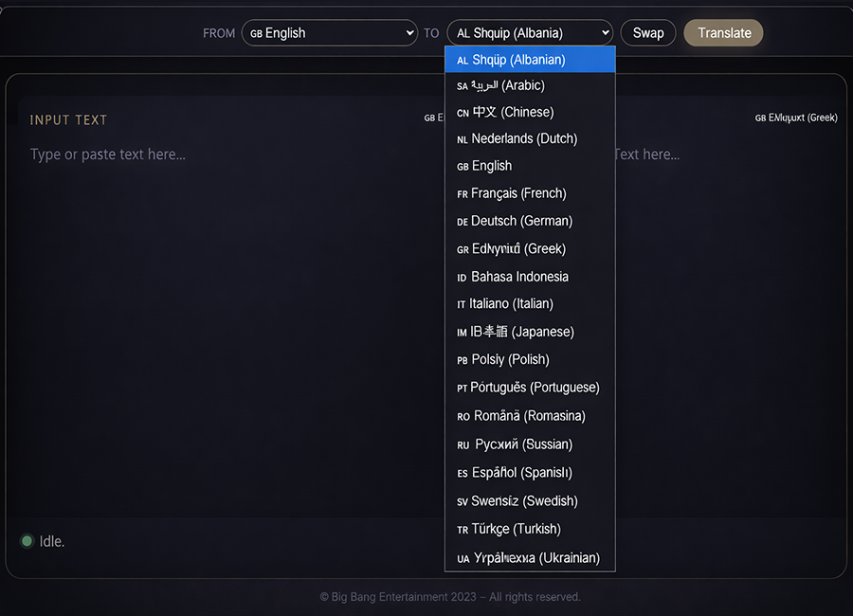The height and width of the screenshot is (616, 853).
Task: Click the green Idle status indicator
Action: click(27, 541)
